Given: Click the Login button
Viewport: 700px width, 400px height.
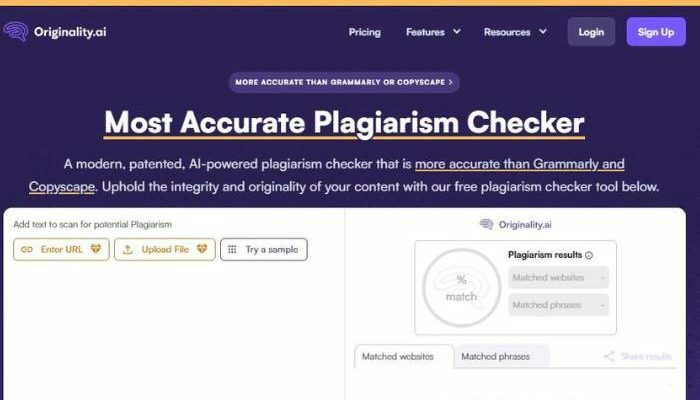Looking at the screenshot, I should [591, 32].
